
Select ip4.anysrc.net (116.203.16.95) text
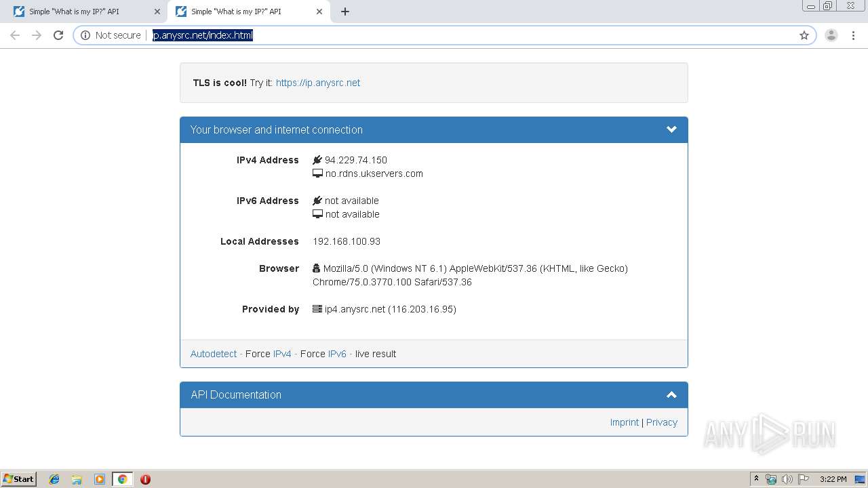point(391,309)
